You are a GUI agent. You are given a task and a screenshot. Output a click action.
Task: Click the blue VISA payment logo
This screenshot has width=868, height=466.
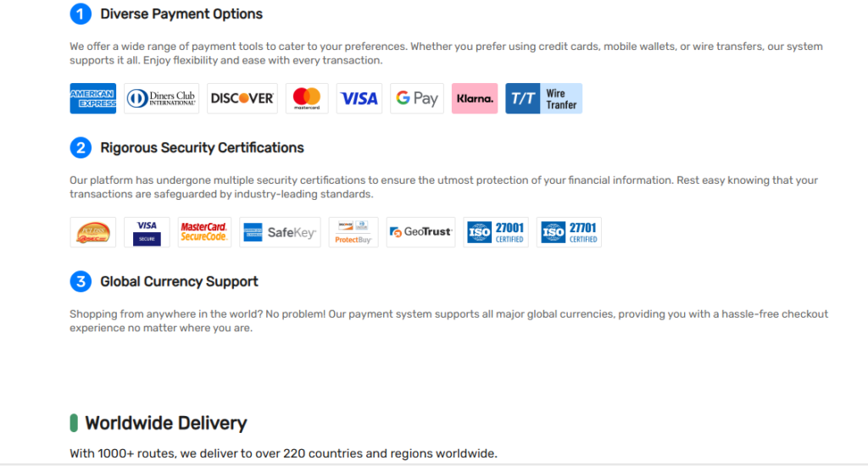tap(359, 98)
